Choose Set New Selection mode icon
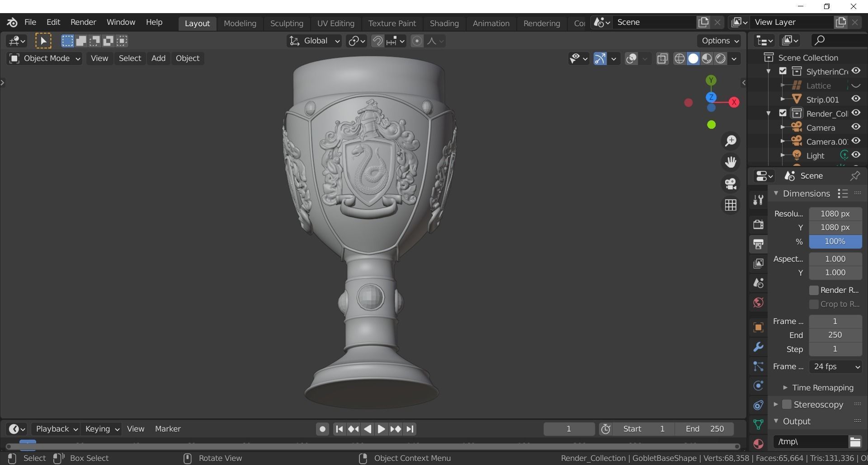 [67, 41]
